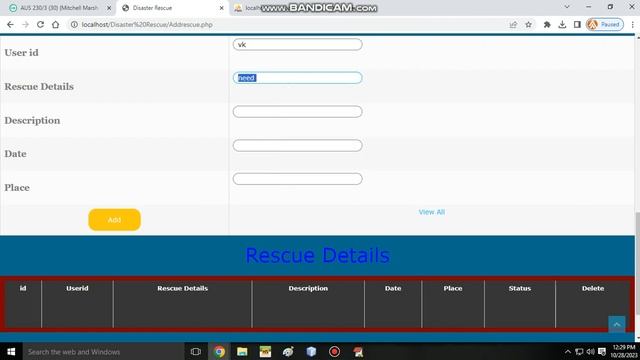Open the volume control in system tray

pyautogui.click(x=590, y=351)
